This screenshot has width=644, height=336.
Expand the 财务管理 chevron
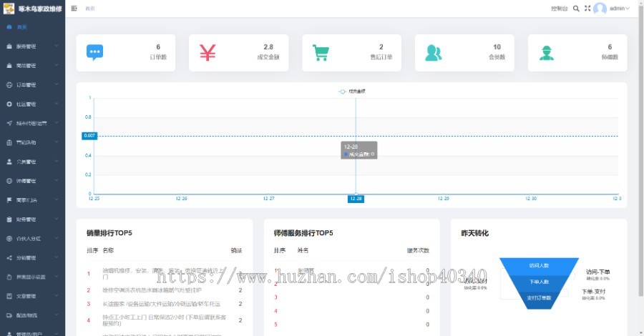pos(57,219)
